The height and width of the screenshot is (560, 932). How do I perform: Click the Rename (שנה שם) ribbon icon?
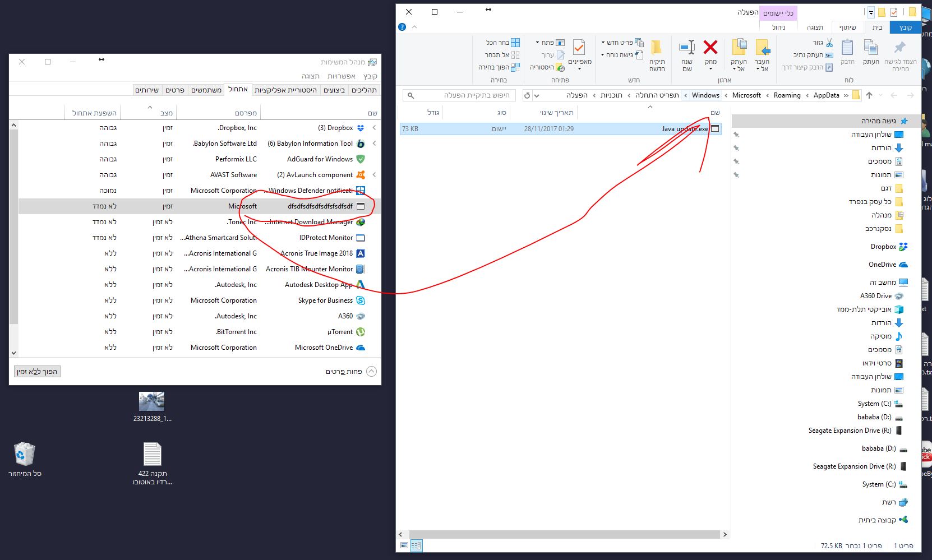pos(687,48)
